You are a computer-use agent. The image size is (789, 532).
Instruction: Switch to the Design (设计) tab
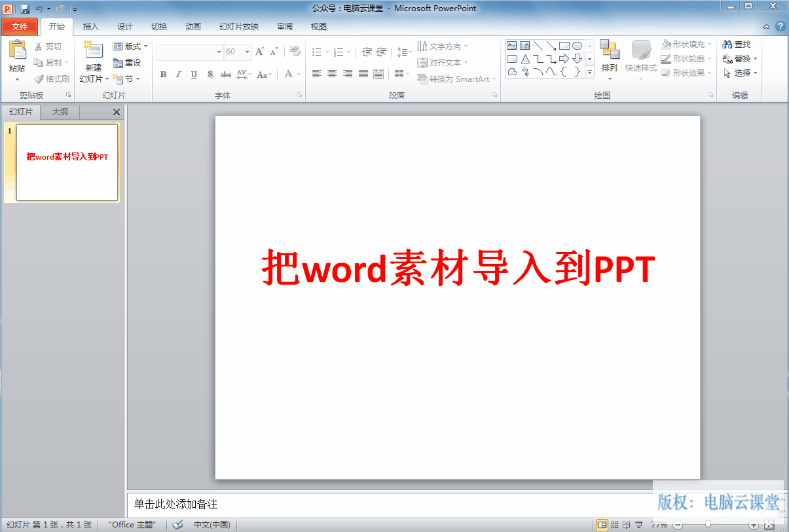(x=125, y=27)
